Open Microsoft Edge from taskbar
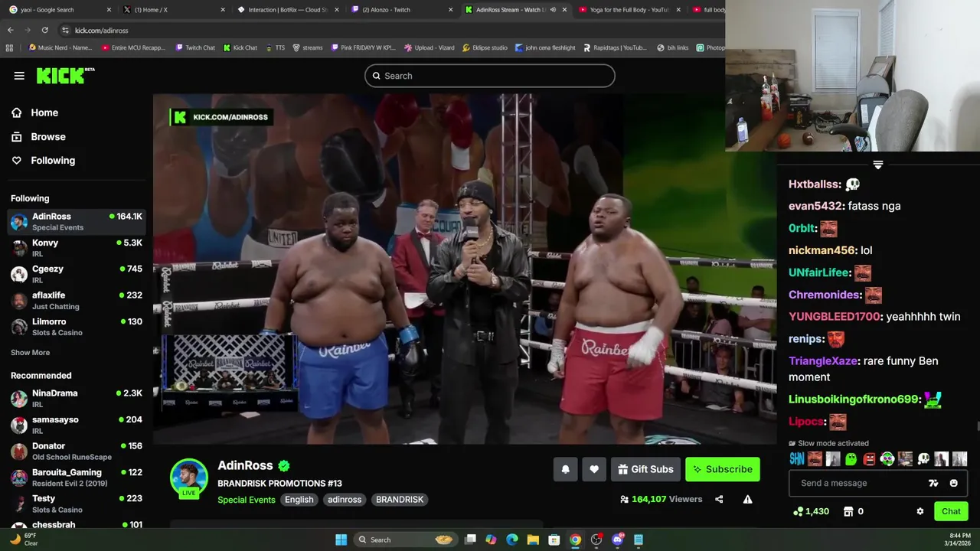The width and height of the screenshot is (980, 551). point(512,540)
